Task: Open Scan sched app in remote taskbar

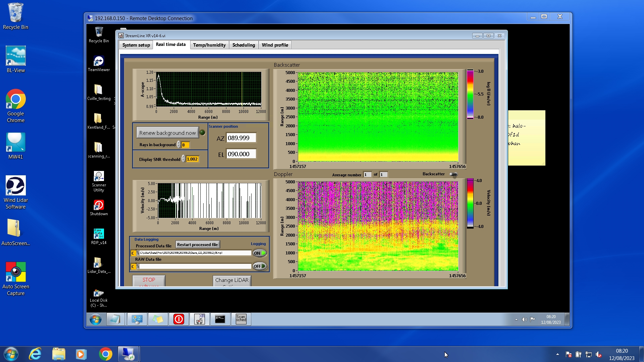Action: (x=241, y=319)
